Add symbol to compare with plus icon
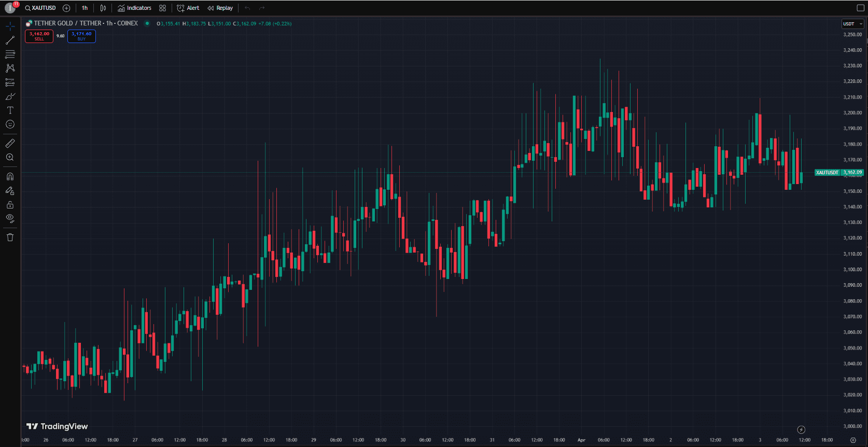 click(x=66, y=8)
